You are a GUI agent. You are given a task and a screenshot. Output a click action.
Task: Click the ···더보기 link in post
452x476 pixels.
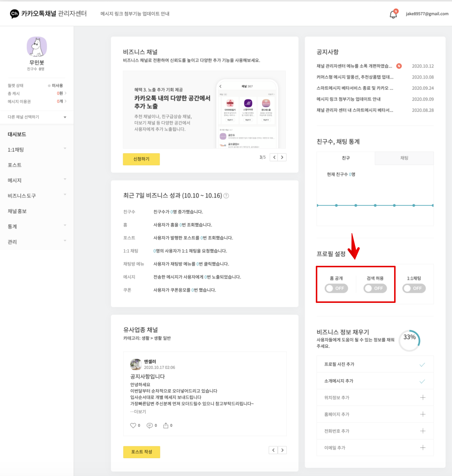coord(138,411)
